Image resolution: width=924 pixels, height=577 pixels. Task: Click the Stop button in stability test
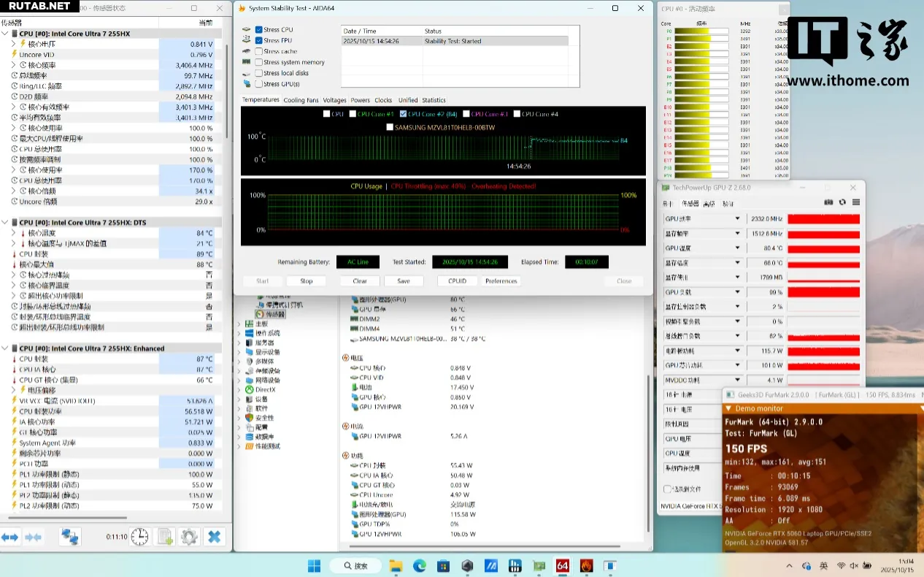[307, 281]
